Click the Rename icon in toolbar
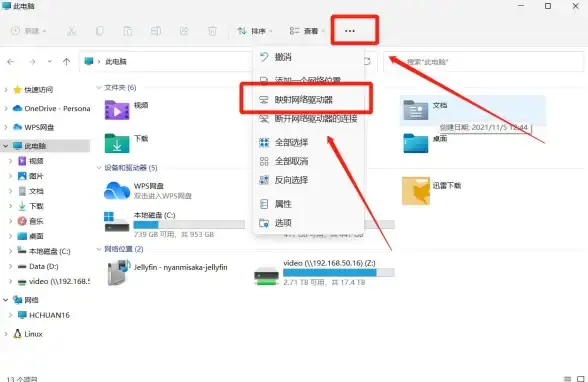 [x=156, y=31]
